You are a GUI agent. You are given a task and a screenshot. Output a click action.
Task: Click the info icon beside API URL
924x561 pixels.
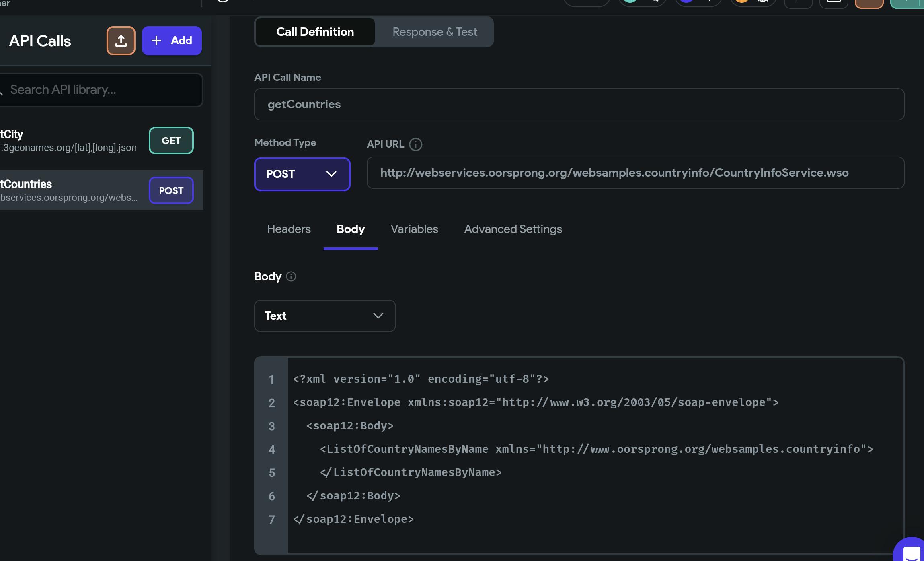(x=415, y=144)
